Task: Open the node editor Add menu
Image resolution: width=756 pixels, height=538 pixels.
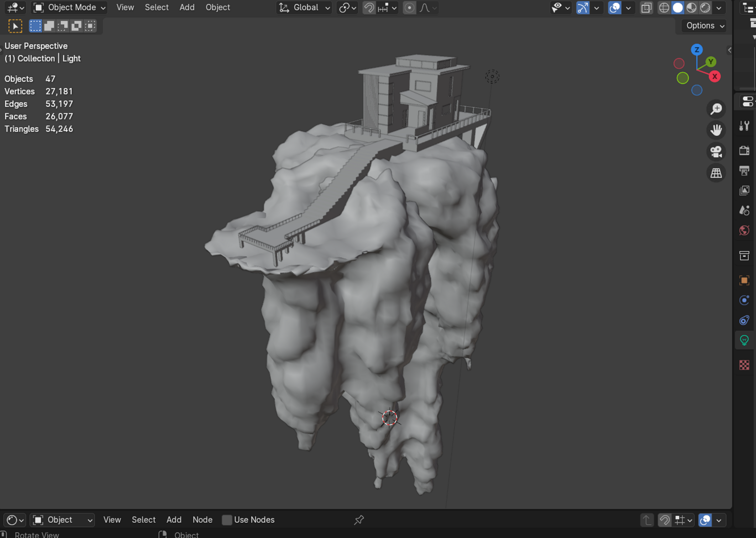Action: point(174,520)
